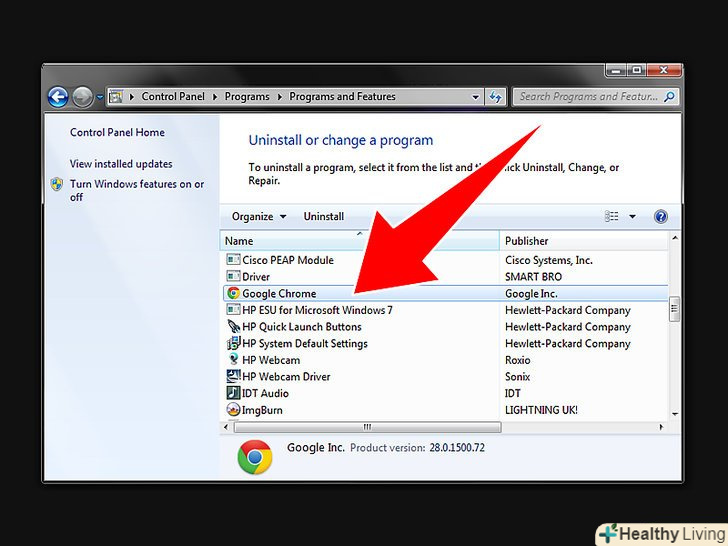Click the vertical scrollbar down arrow
This screenshot has height=546, width=728.
pyautogui.click(x=675, y=413)
